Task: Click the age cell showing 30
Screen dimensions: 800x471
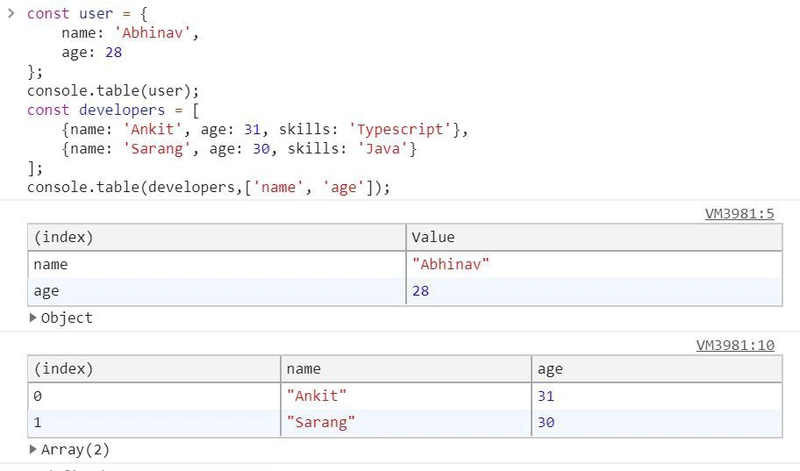Action: click(547, 422)
